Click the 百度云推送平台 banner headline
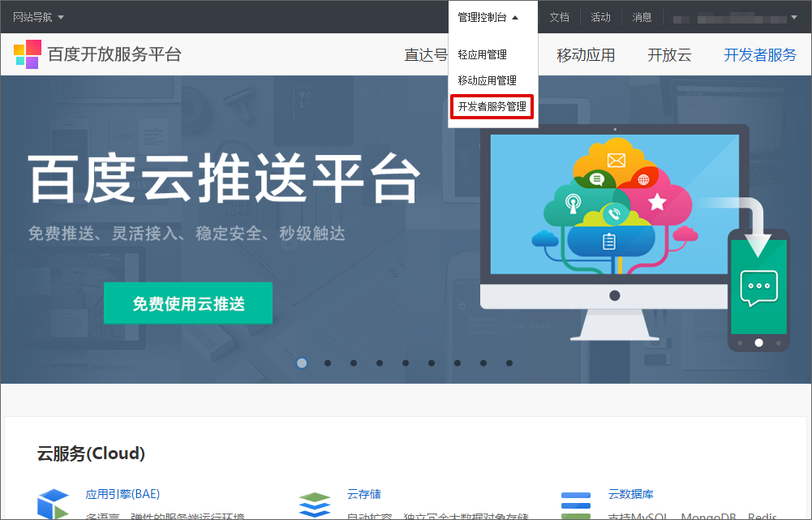 [x=224, y=178]
